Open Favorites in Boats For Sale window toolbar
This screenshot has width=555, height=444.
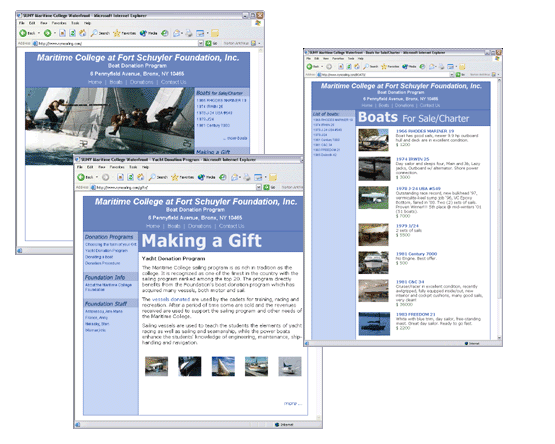[390, 66]
